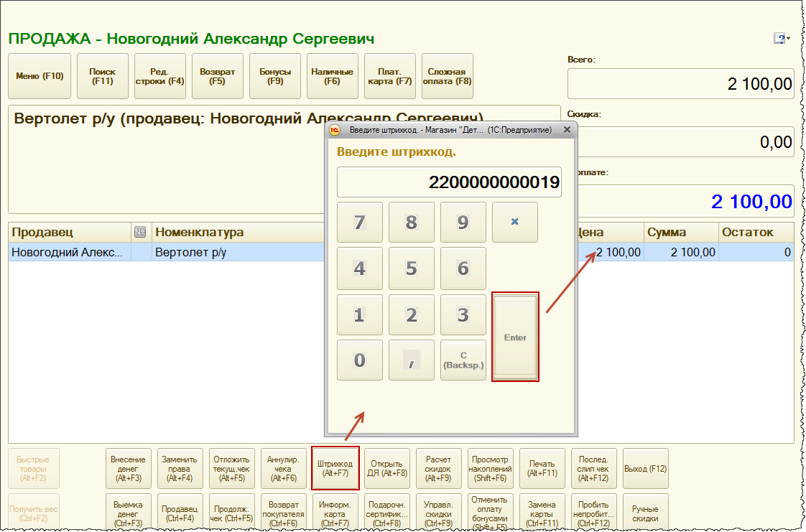Click Сумма column header
The width and height of the screenshot is (806, 532).
(681, 232)
